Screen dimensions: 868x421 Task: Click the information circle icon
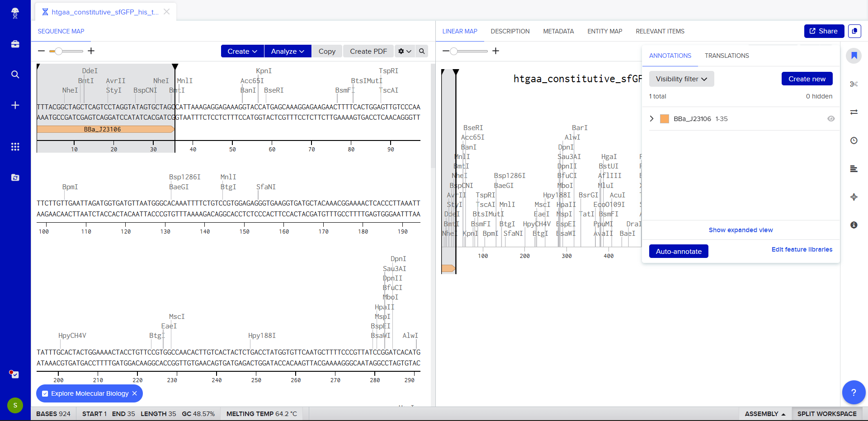854,225
